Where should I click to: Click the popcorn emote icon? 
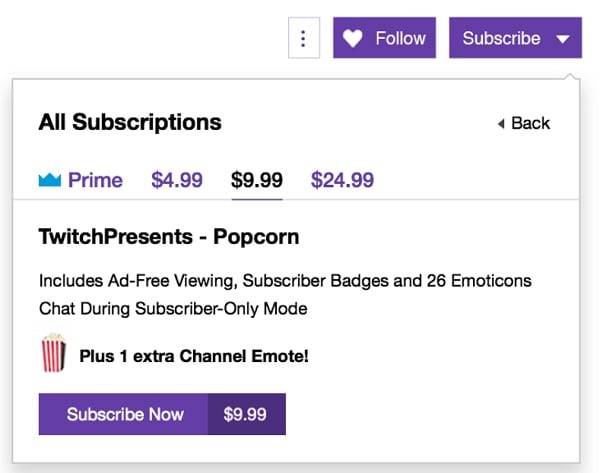(54, 354)
